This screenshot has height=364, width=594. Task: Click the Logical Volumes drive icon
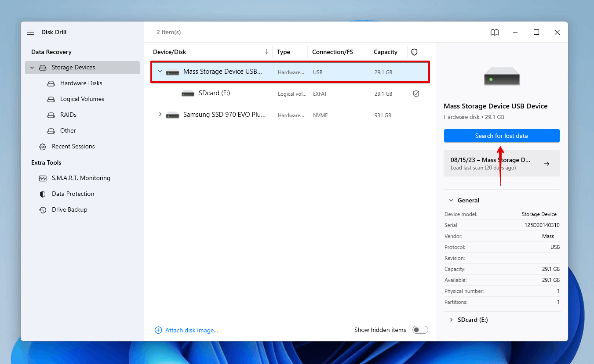(51, 99)
